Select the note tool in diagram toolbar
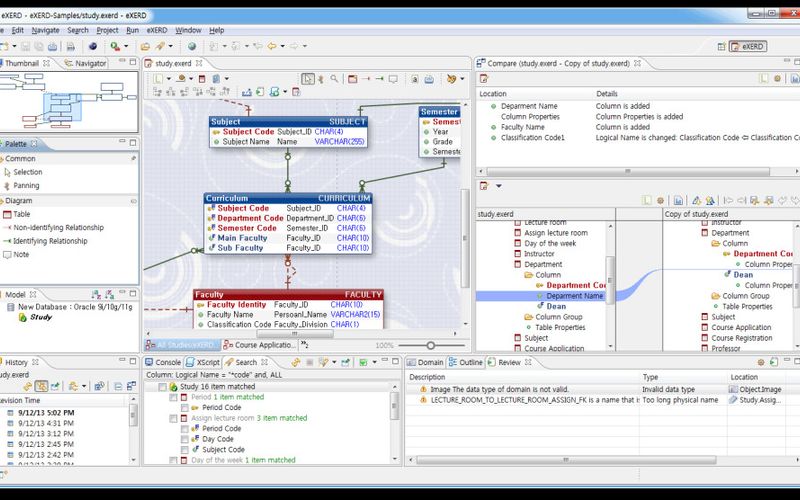This screenshot has height=500, width=800. pyautogui.click(x=393, y=79)
